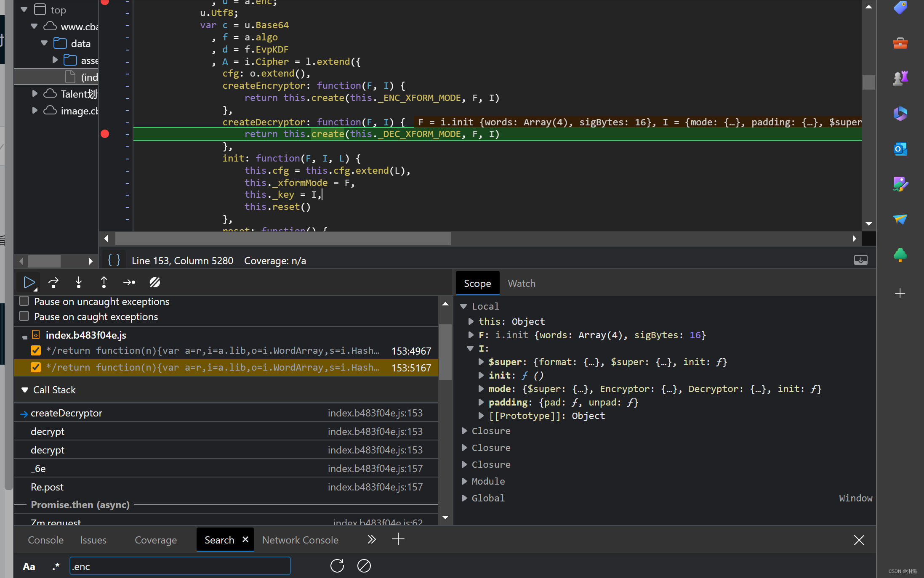Switch to the Watch tab
This screenshot has height=578, width=924.
[x=522, y=283]
